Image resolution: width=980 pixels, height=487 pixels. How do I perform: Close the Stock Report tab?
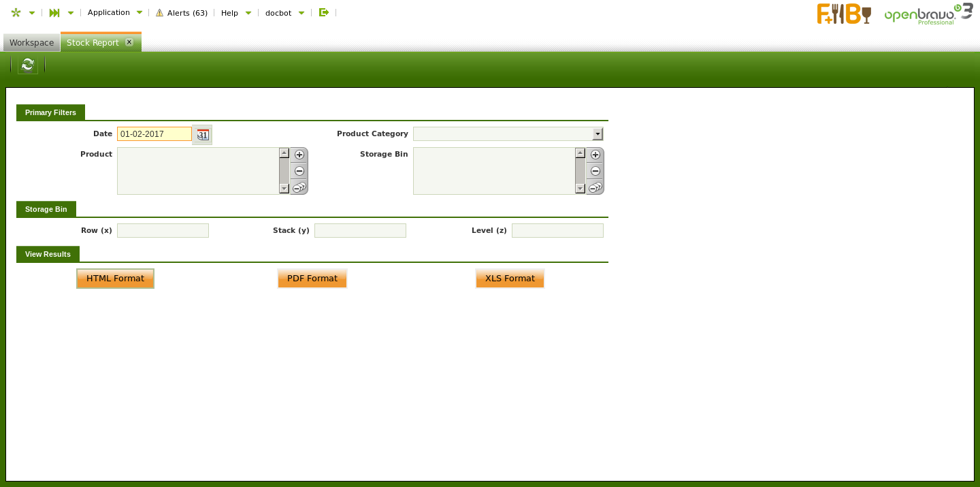(x=129, y=42)
